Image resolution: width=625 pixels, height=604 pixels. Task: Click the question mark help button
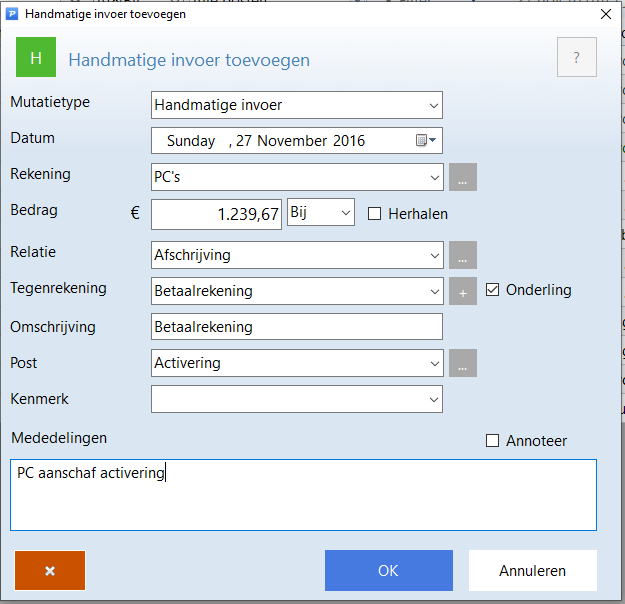[576, 58]
